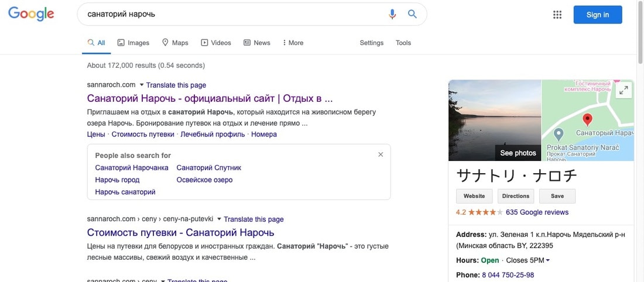Open the Videos results tab

pyautogui.click(x=216, y=43)
